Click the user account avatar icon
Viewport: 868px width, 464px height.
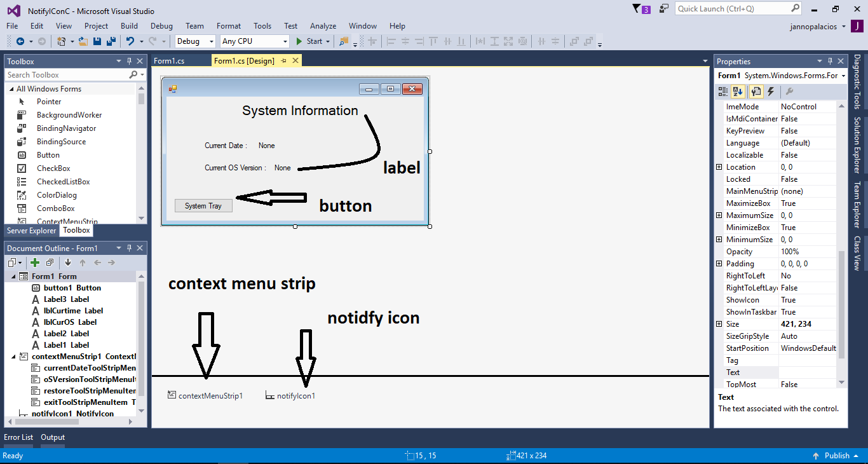pyautogui.click(x=857, y=26)
